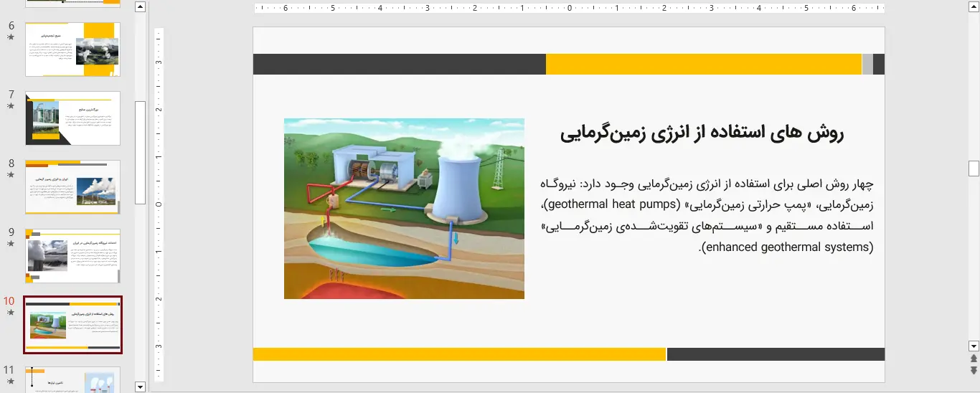980x393 pixels.
Task: Select the yellow bottom banner shape
Action: (460, 354)
